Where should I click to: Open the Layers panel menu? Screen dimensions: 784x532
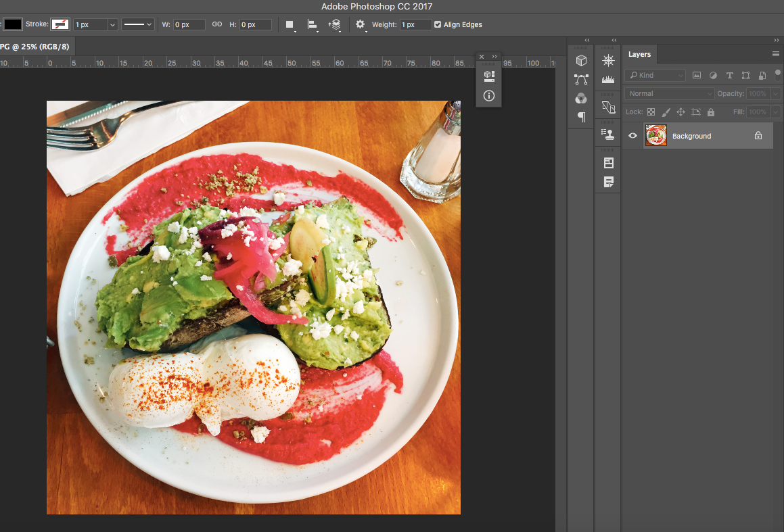[x=775, y=54]
